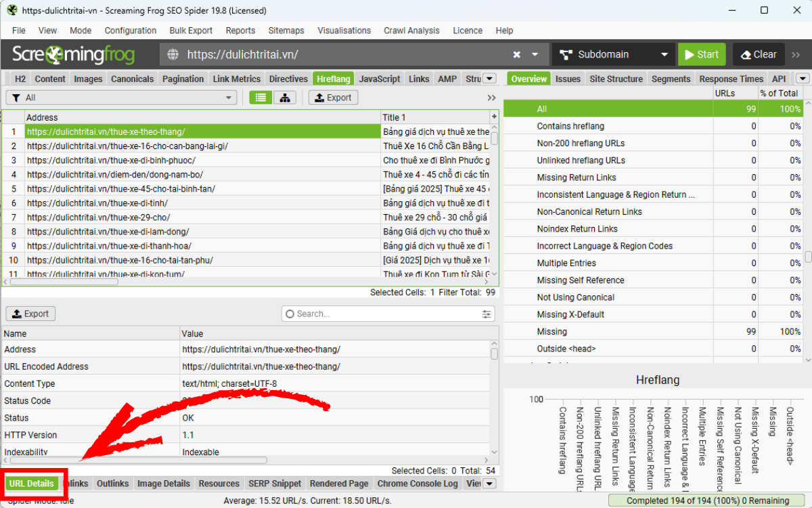Viewport: 812px width, 508px height.
Task: Expand the panel with double chevron icon
Action: click(492, 98)
